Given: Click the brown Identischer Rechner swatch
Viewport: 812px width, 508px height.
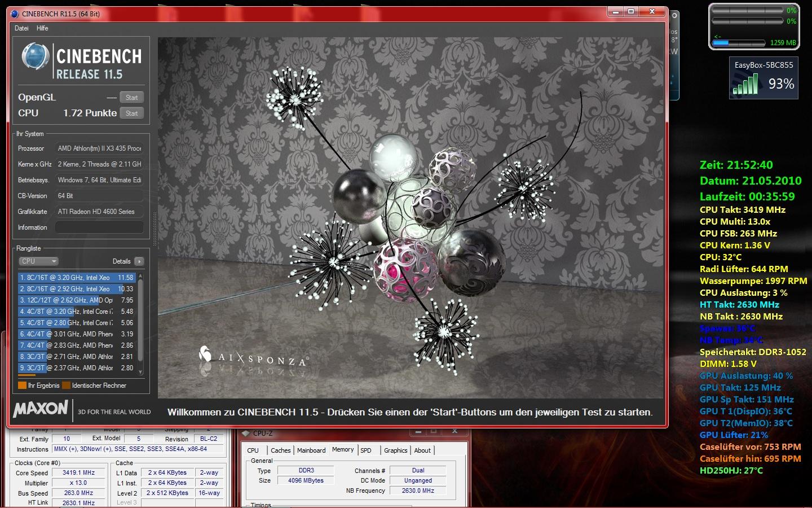Looking at the screenshot, I should [66, 386].
